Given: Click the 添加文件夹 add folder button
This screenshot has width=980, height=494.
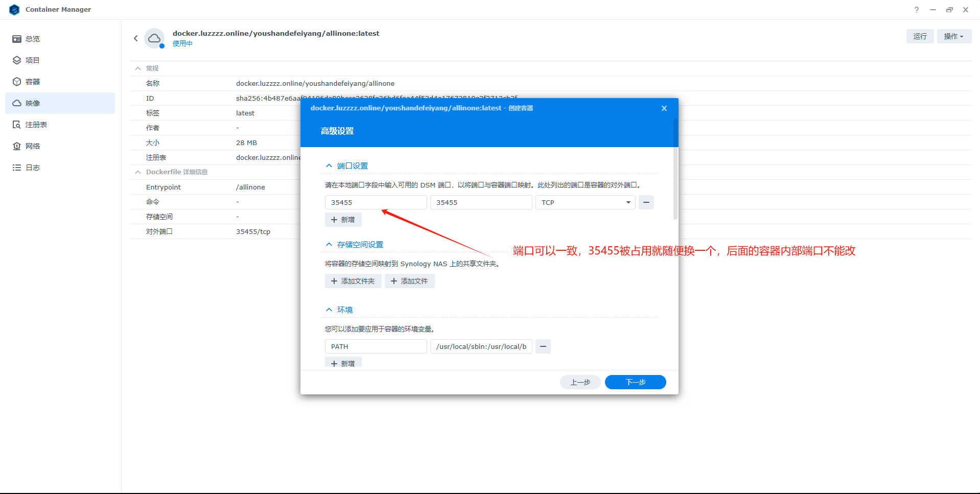Looking at the screenshot, I should click(x=353, y=281).
